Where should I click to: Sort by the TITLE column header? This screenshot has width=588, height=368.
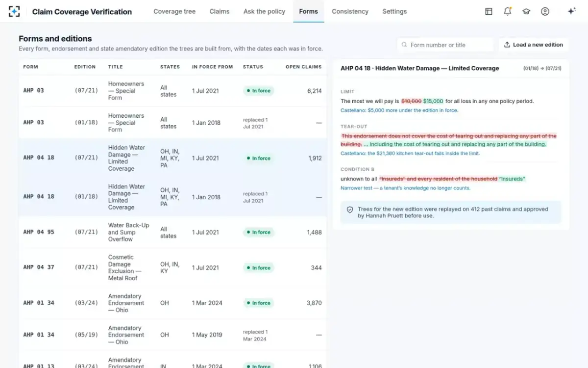click(x=116, y=67)
